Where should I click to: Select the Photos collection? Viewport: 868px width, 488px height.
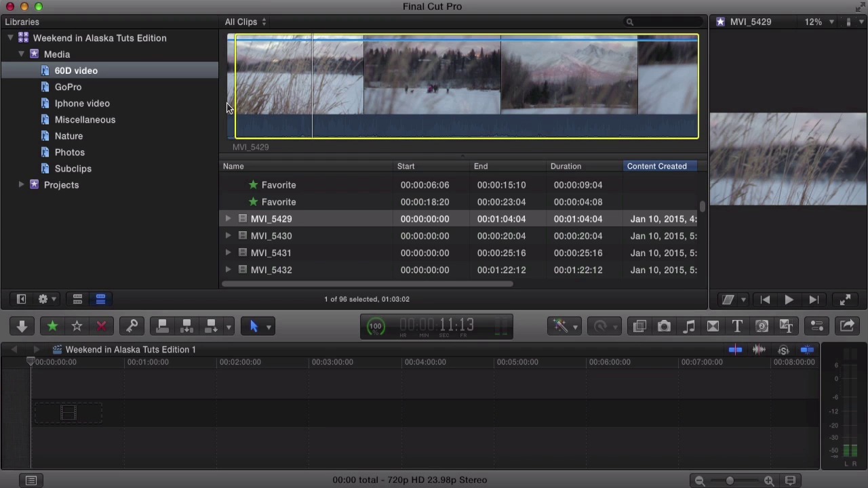pyautogui.click(x=70, y=152)
